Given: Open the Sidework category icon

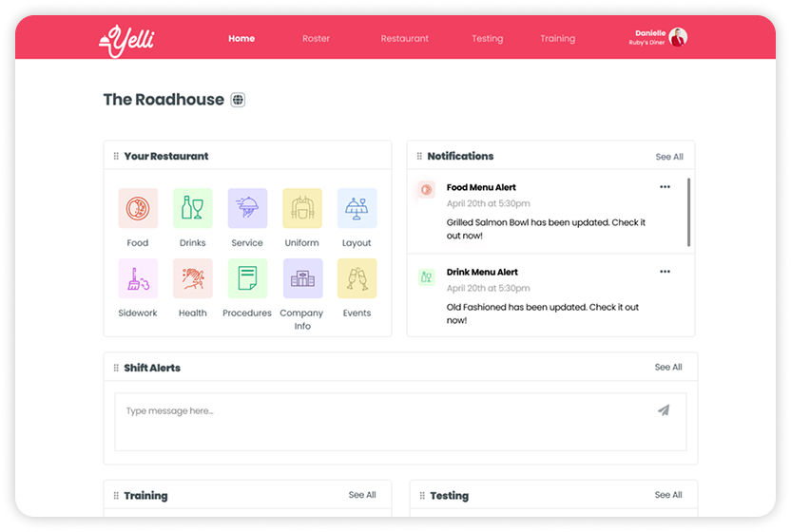Looking at the screenshot, I should click(x=138, y=278).
